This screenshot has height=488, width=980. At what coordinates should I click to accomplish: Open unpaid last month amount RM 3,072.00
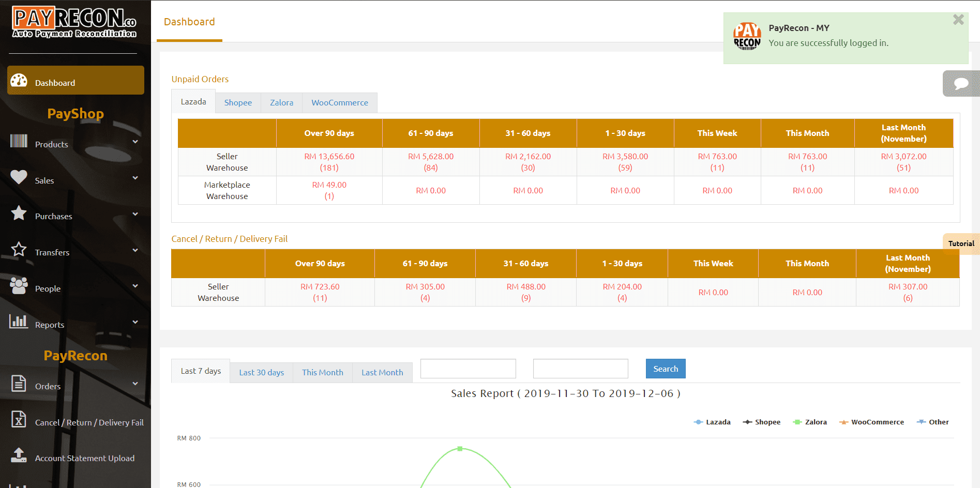(903, 162)
